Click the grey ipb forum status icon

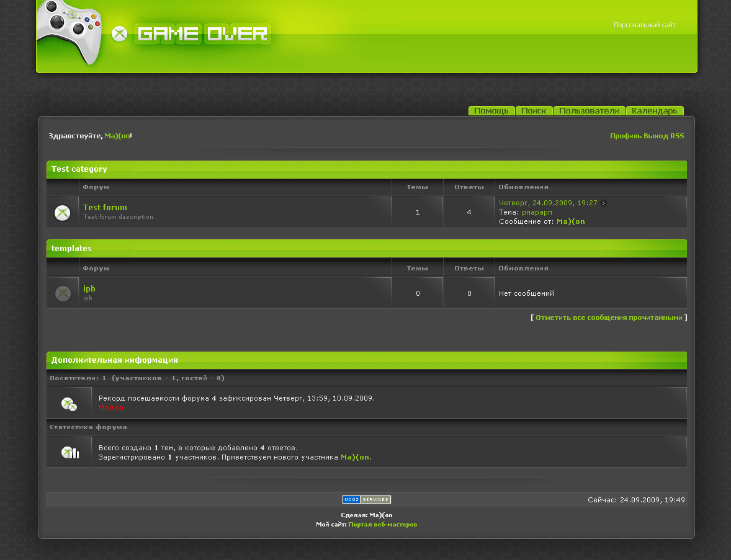[63, 293]
